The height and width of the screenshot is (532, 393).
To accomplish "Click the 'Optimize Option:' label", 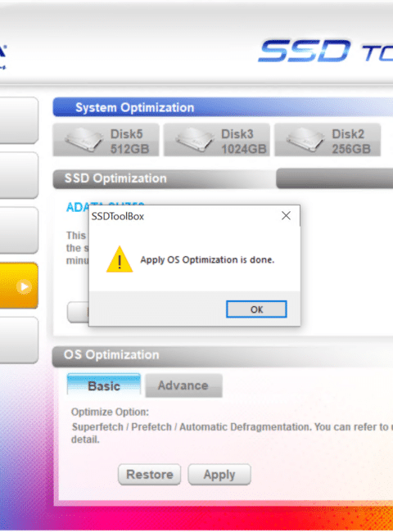I will point(110,412).
